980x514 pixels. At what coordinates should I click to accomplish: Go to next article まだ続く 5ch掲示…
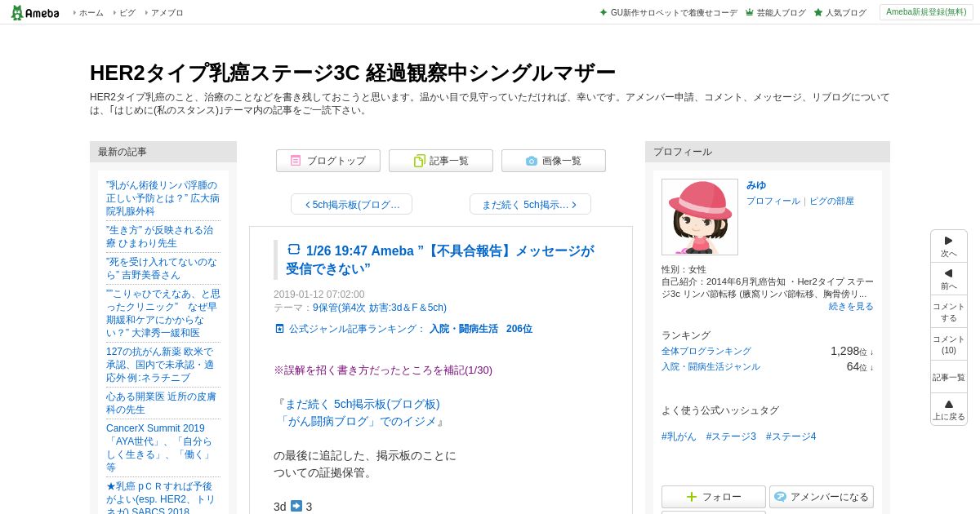(x=530, y=205)
